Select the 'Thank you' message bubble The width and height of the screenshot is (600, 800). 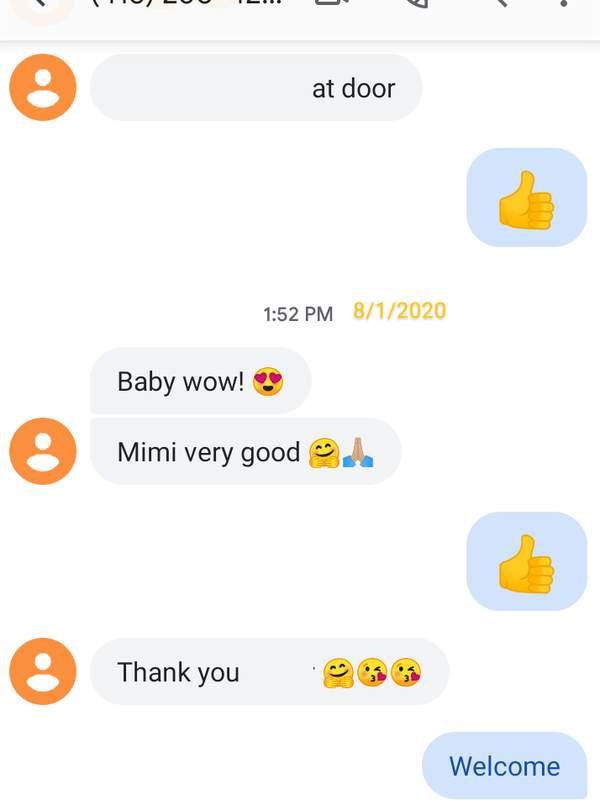click(x=269, y=671)
